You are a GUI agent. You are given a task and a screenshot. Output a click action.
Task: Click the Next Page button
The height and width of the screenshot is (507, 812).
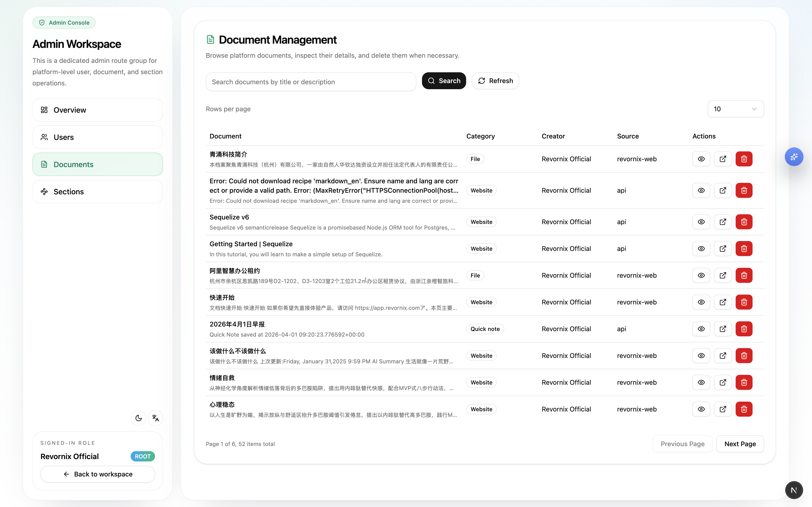740,444
